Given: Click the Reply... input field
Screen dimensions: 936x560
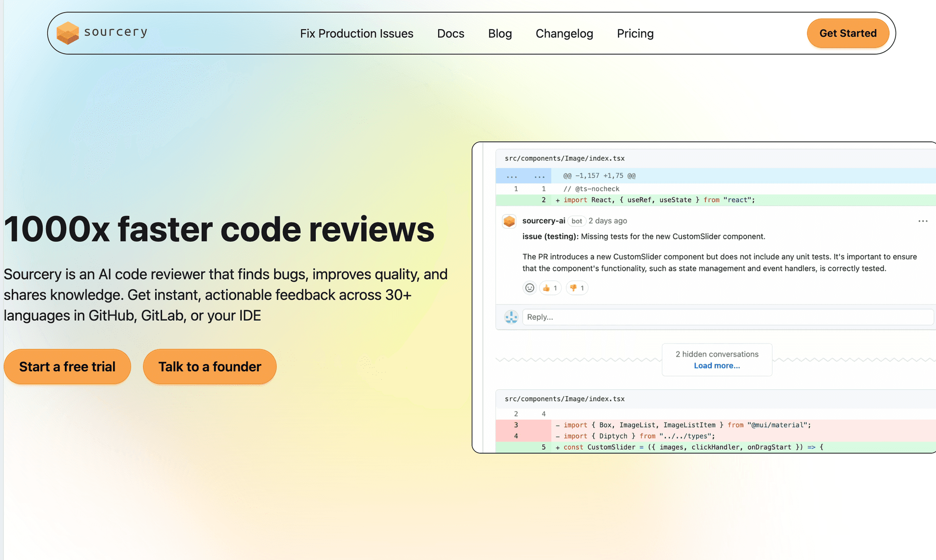Looking at the screenshot, I should pyautogui.click(x=728, y=317).
